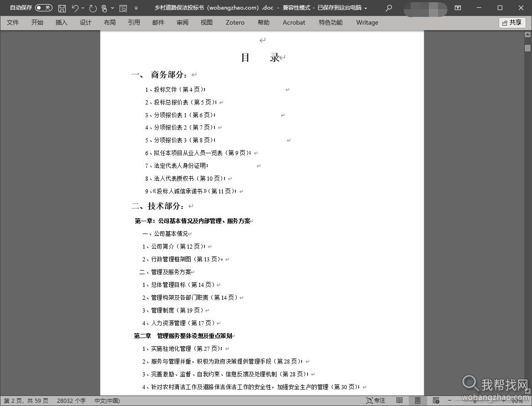The image size is (532, 406).
Task: Click the Touch/Mouse mode icon
Action: click(x=104, y=8)
